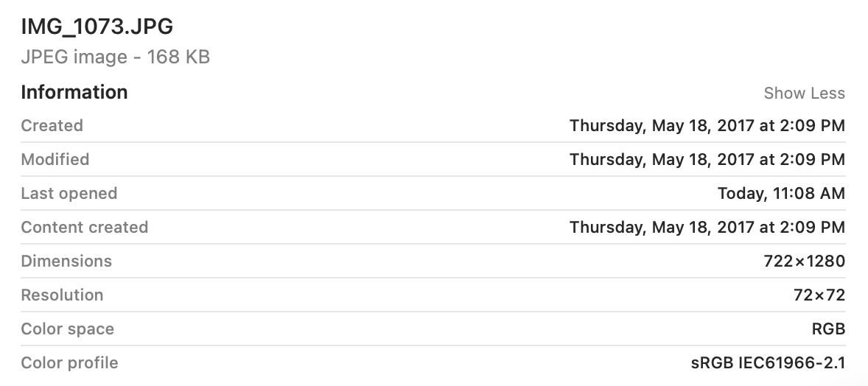Click the Modified date value
This screenshot has width=868, height=386.
[707, 160]
